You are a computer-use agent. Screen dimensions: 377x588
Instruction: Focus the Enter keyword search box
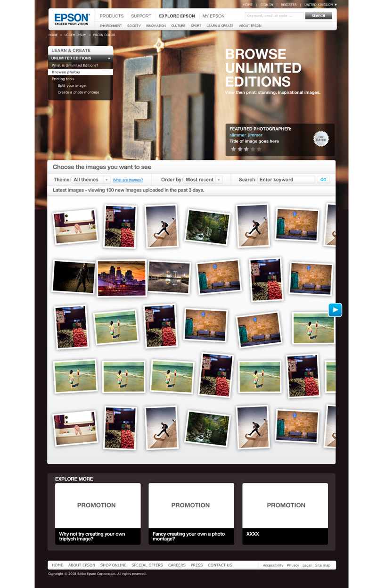click(286, 180)
